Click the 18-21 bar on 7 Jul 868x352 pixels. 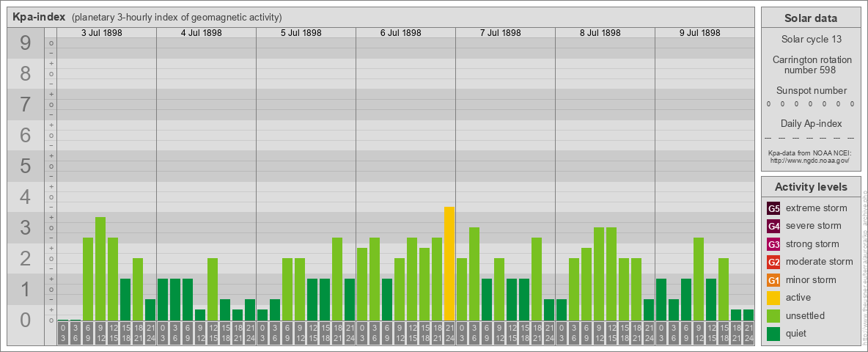pyautogui.click(x=537, y=279)
